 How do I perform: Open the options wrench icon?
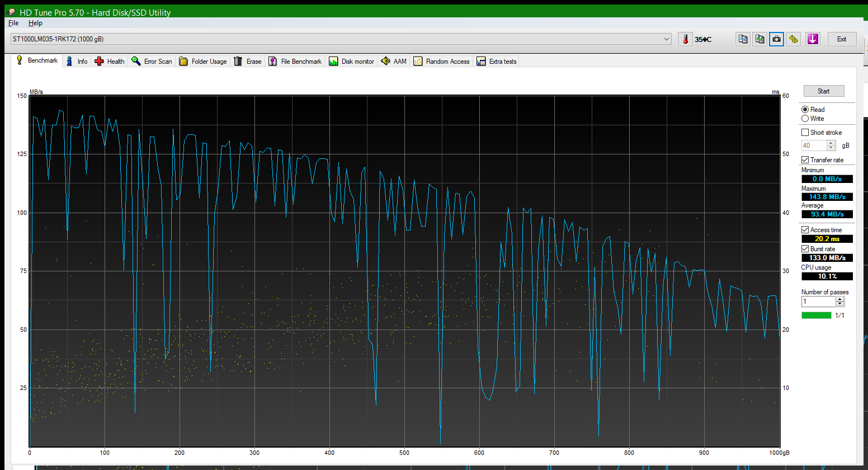coord(793,39)
